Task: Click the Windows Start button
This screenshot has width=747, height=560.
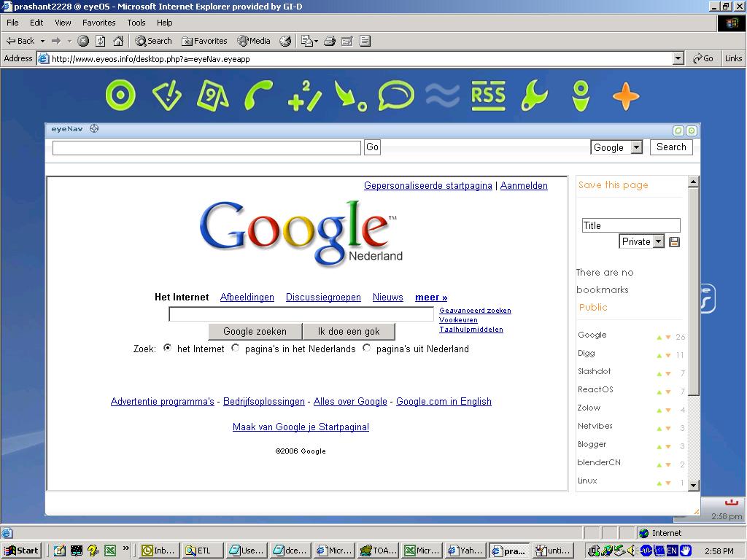Action: 21,551
